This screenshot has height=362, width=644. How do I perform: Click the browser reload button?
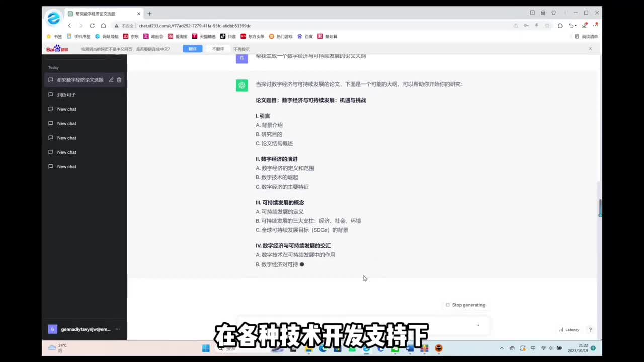point(92,26)
